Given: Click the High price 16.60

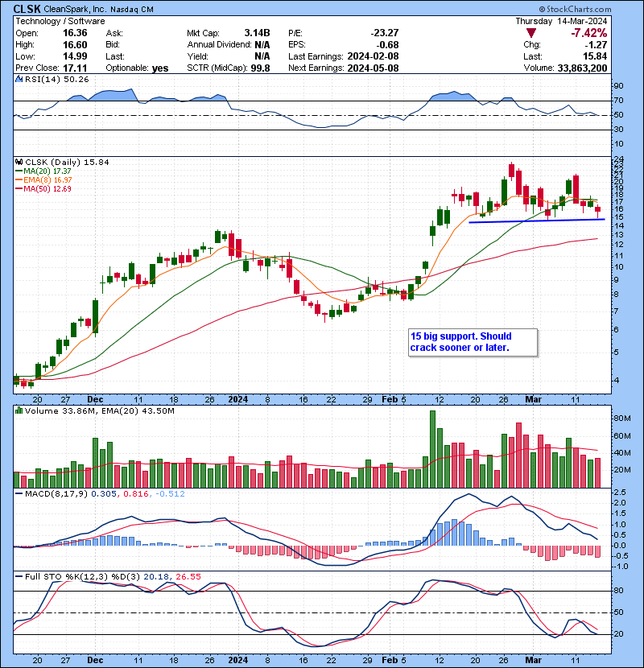Looking at the screenshot, I should [x=75, y=45].
